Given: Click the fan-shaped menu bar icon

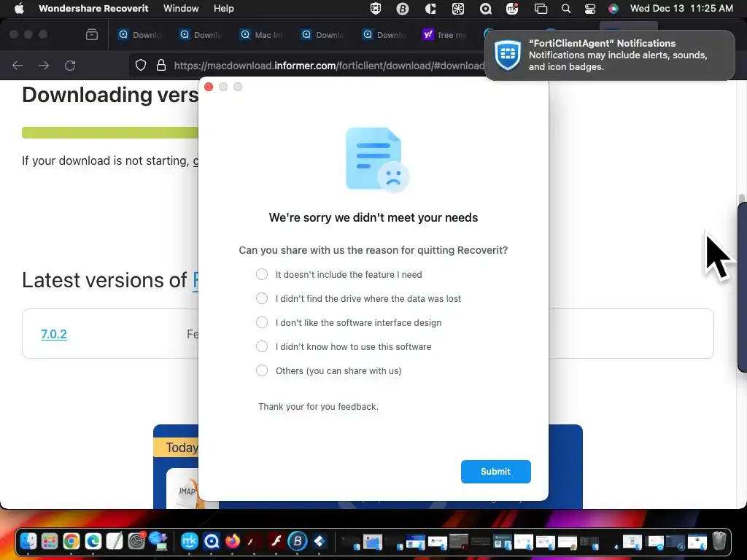Looking at the screenshot, I should (458, 9).
